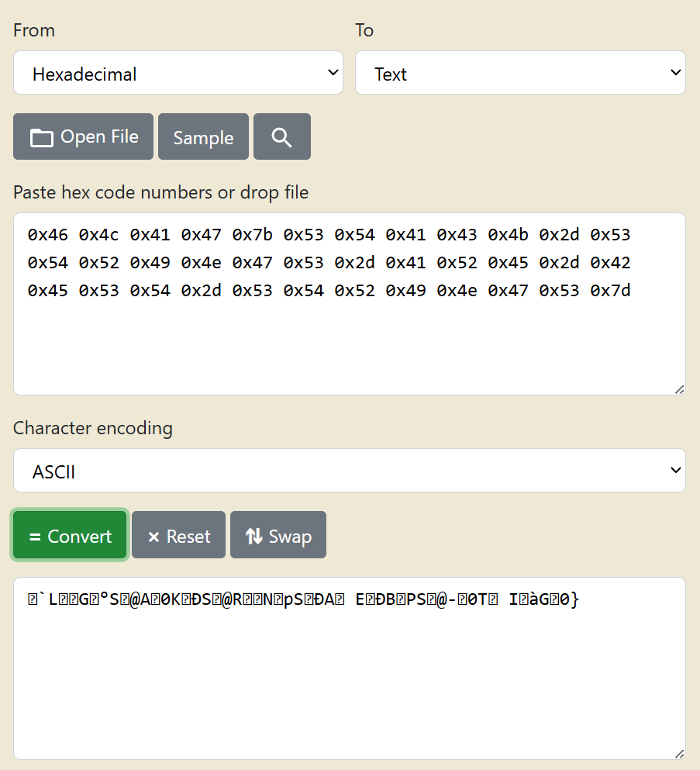
Task: Click the folder icon on Open File
Action: tap(42, 137)
